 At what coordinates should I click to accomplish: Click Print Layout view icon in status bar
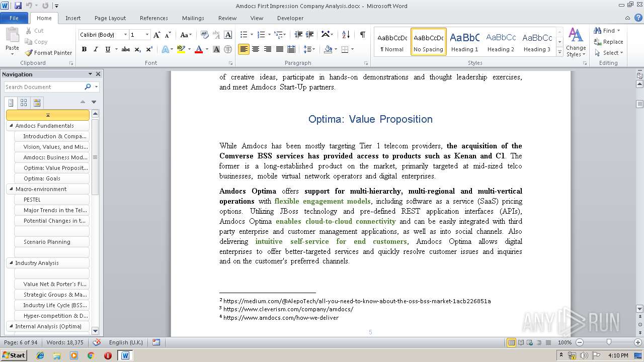click(511, 342)
